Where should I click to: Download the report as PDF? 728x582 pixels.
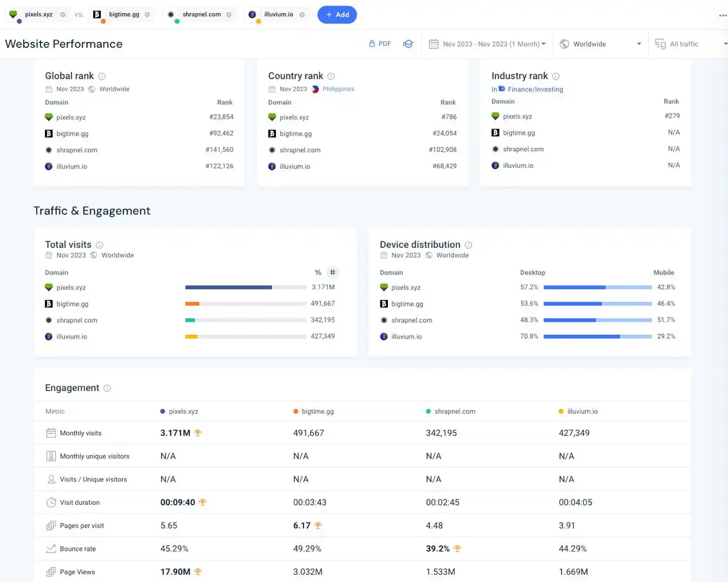pyautogui.click(x=380, y=44)
